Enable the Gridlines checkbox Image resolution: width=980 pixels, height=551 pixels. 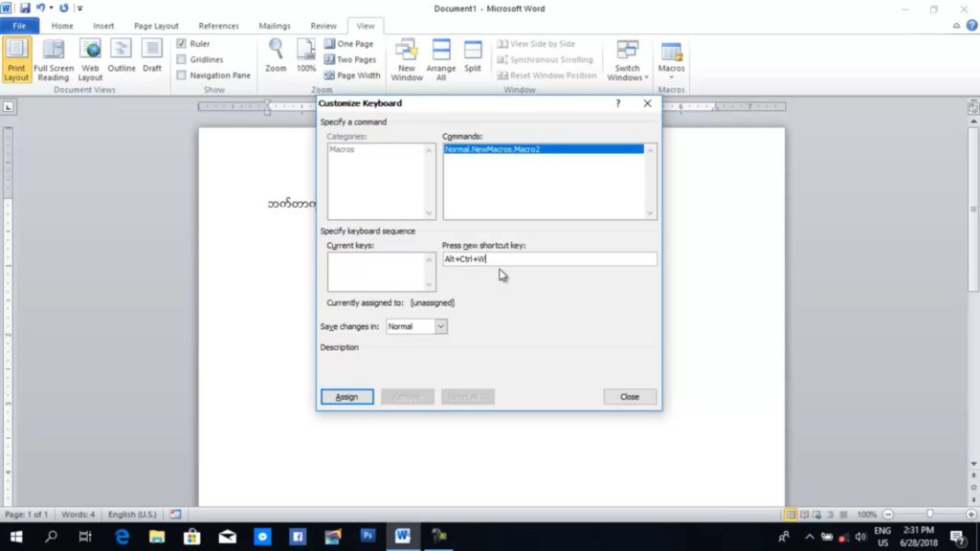point(181,59)
